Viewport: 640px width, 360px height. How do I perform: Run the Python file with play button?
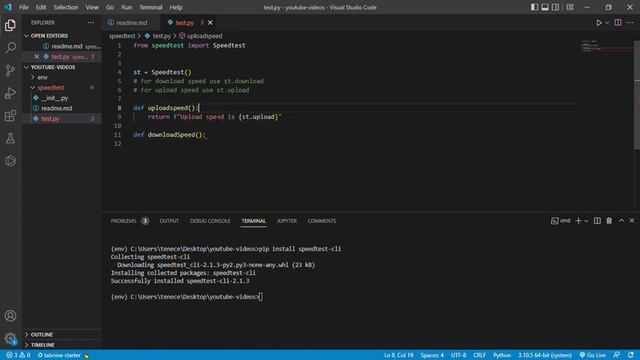598,23
